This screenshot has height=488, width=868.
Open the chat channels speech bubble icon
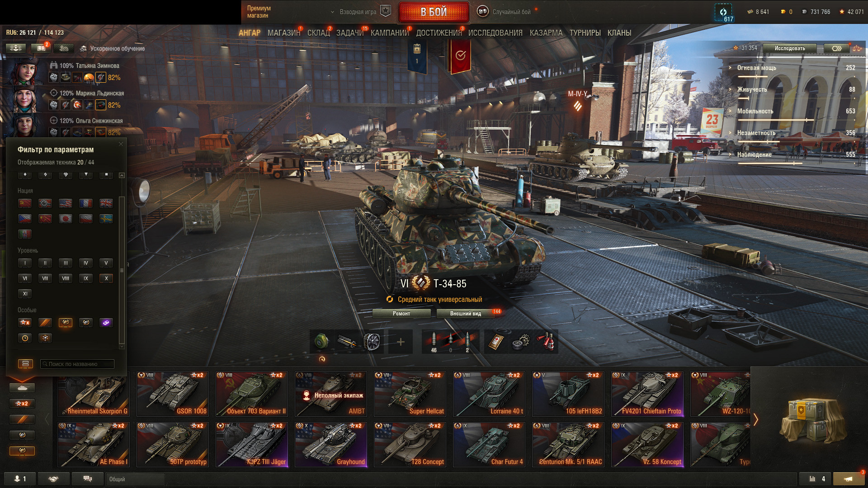(x=88, y=479)
